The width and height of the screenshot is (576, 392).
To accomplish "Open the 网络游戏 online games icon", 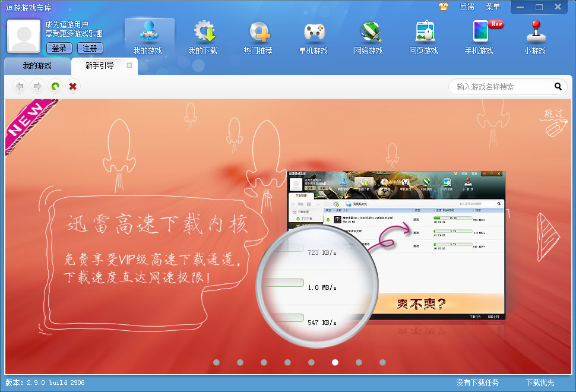I will click(x=368, y=37).
